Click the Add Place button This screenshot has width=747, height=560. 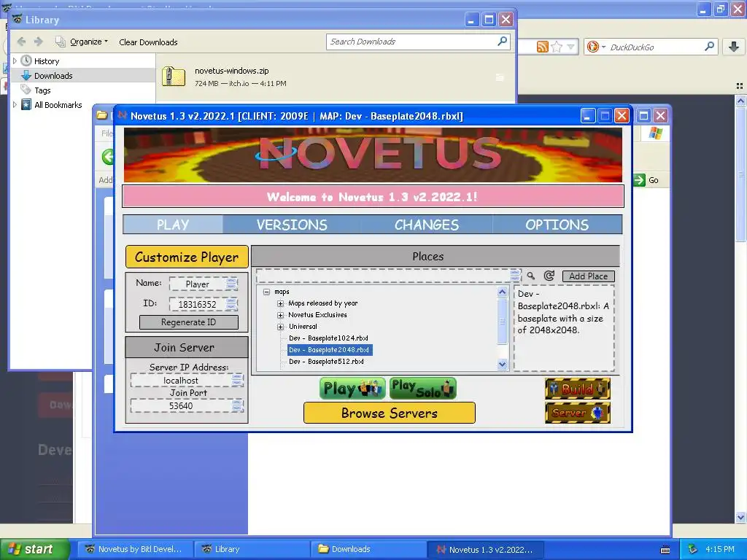coord(589,276)
